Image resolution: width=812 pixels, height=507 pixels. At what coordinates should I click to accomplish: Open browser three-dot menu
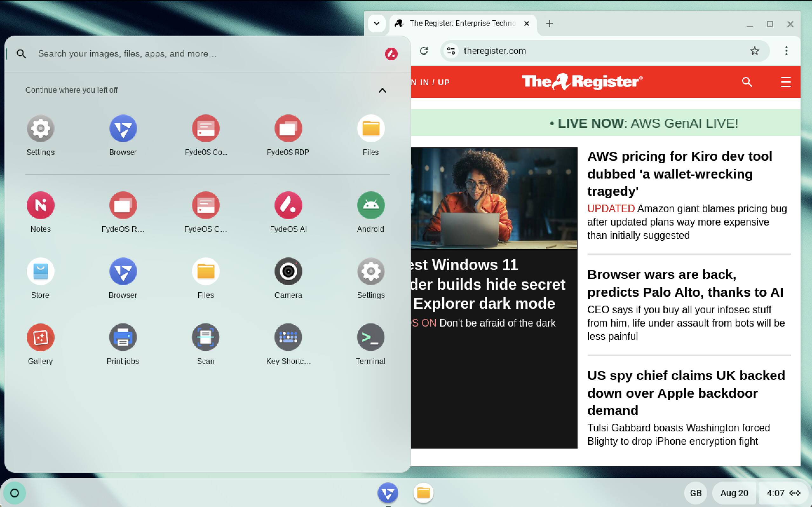[x=786, y=51]
